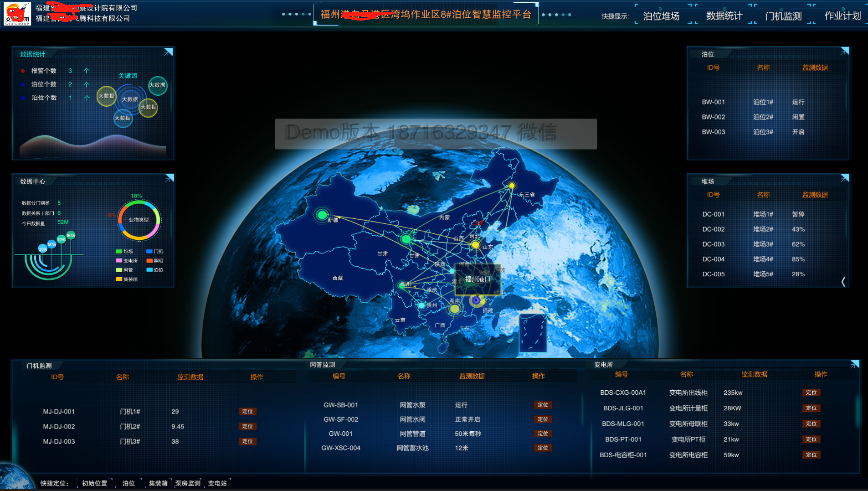Locate 变电所母联柜 with its 定位 button
The width and height of the screenshot is (868, 491).
click(x=811, y=424)
